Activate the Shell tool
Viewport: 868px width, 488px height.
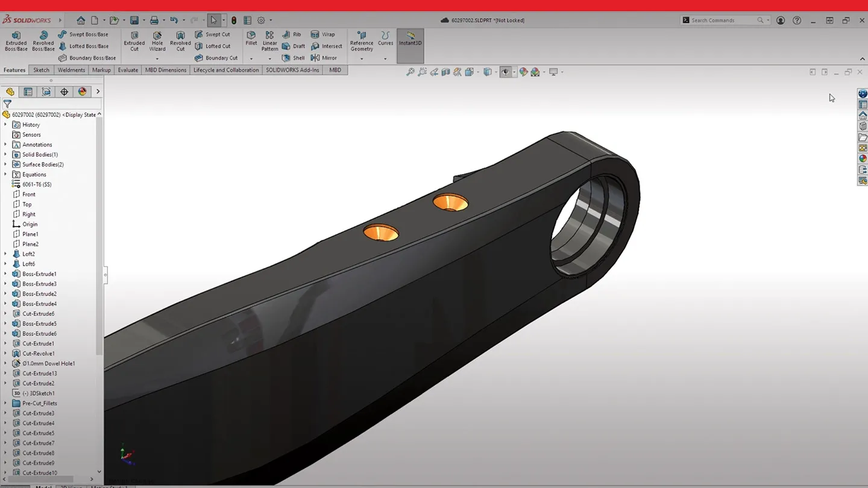coord(294,58)
